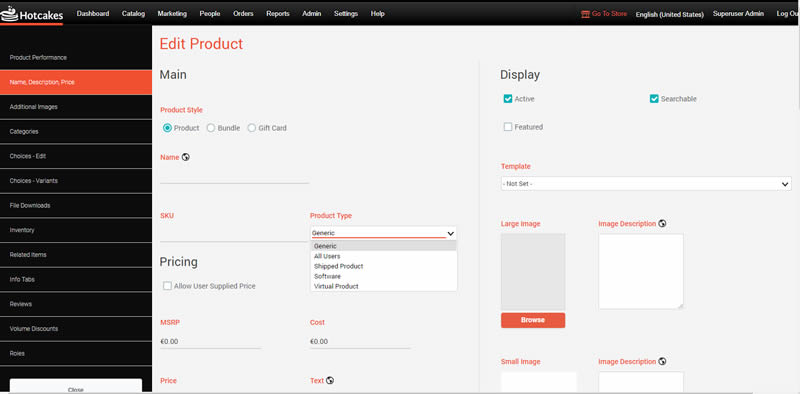Click the Log Out link
This screenshot has height=394, width=800.
pyautogui.click(x=788, y=14)
